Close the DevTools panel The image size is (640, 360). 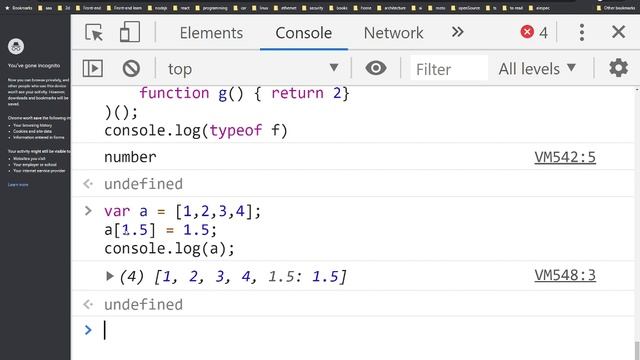pos(618,32)
